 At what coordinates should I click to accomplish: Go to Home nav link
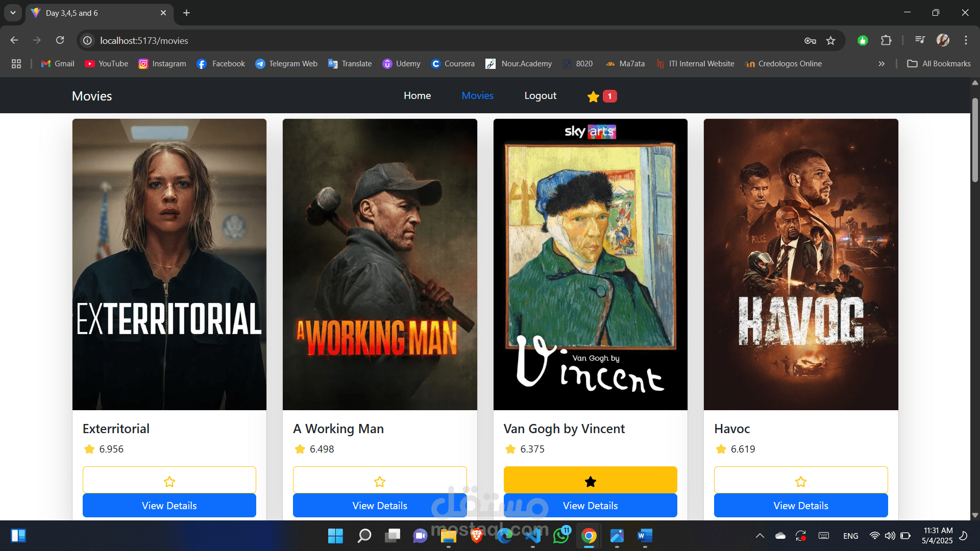417,96
